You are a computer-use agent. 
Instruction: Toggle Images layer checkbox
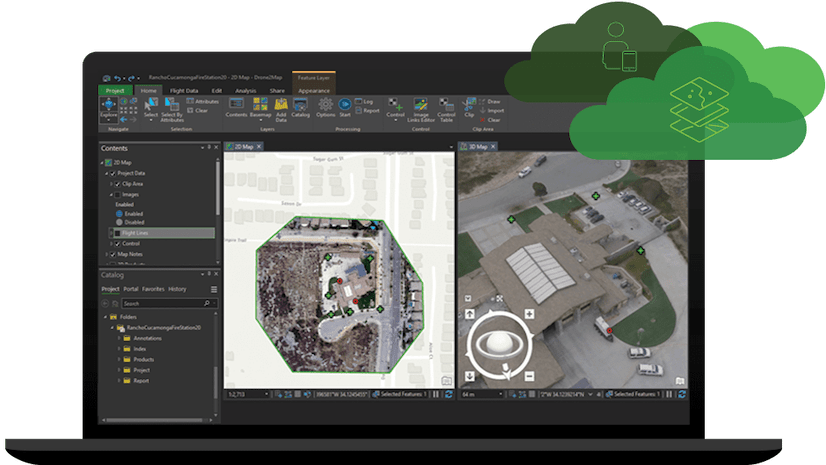tap(117, 194)
